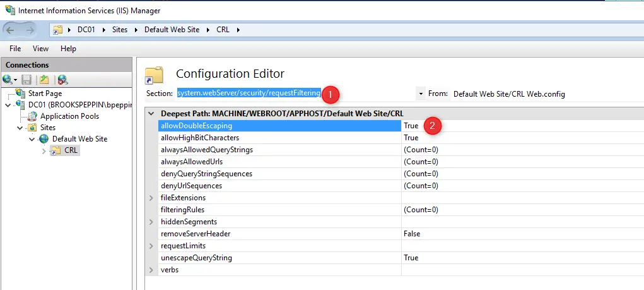Click the arrow after CRL in address bar

pos(238,30)
